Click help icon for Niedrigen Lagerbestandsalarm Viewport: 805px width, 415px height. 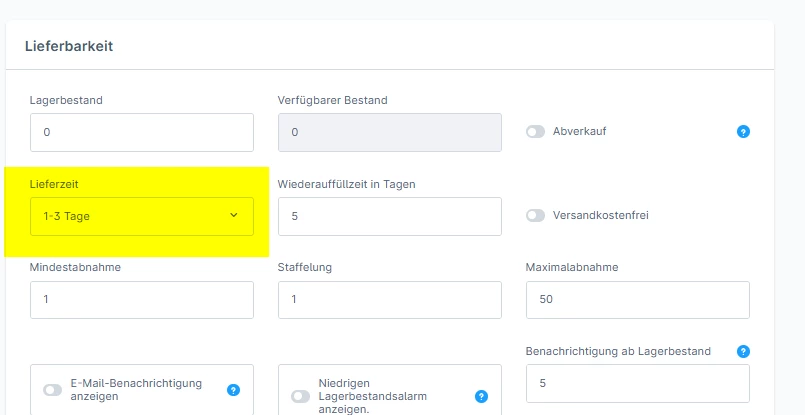click(x=481, y=397)
